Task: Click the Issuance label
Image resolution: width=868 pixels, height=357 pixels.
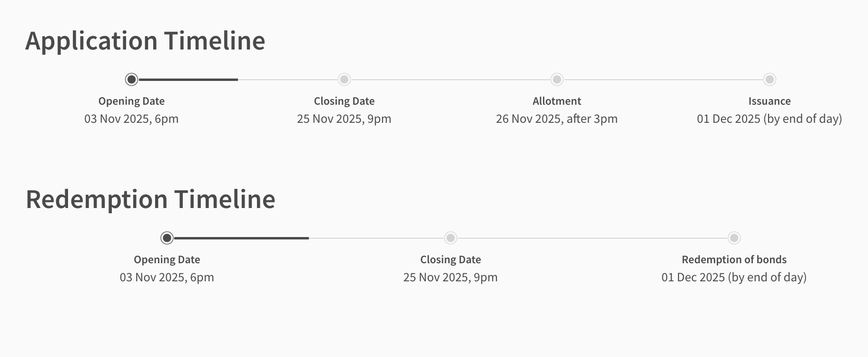Action: pos(769,101)
